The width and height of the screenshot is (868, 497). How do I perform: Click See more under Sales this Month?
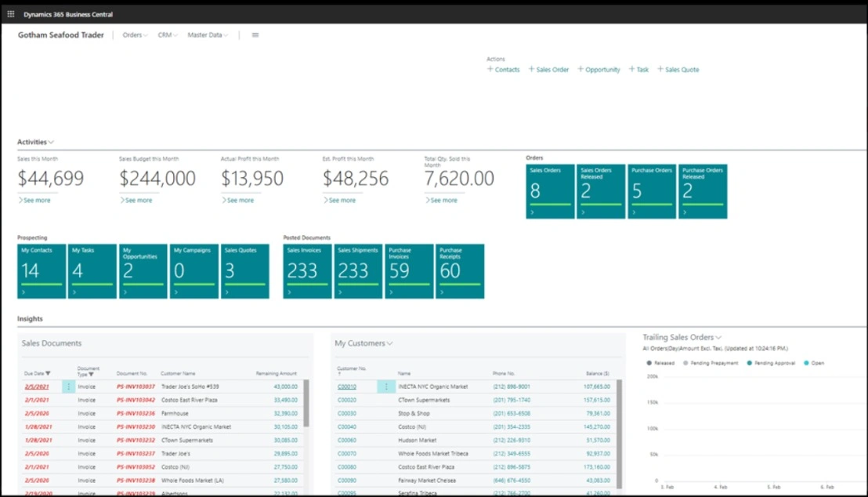34,200
